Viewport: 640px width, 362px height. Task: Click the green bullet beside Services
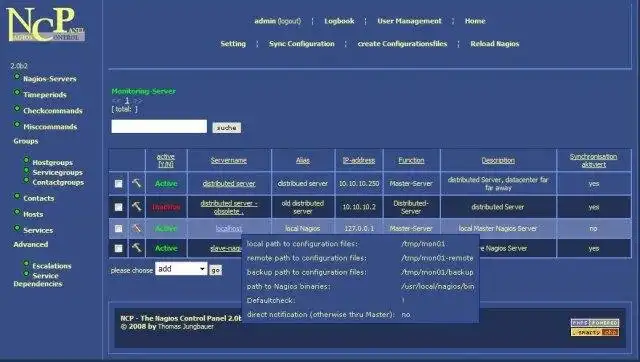(x=17, y=228)
